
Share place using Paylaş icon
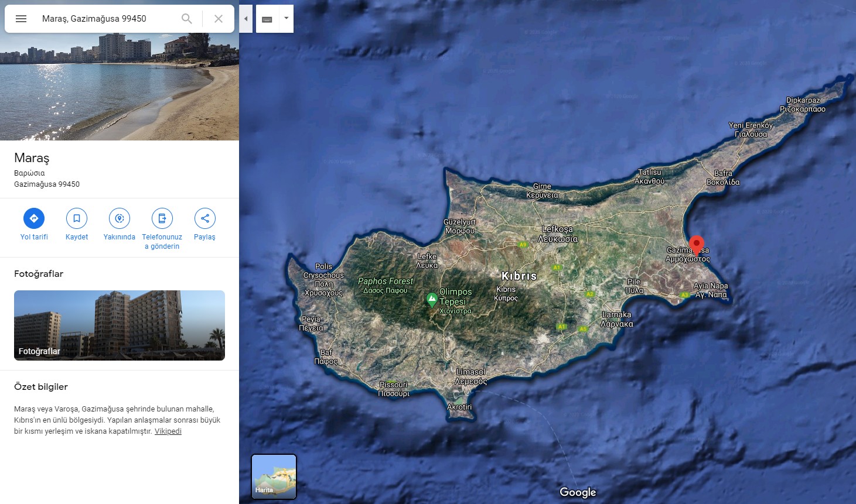(x=204, y=218)
